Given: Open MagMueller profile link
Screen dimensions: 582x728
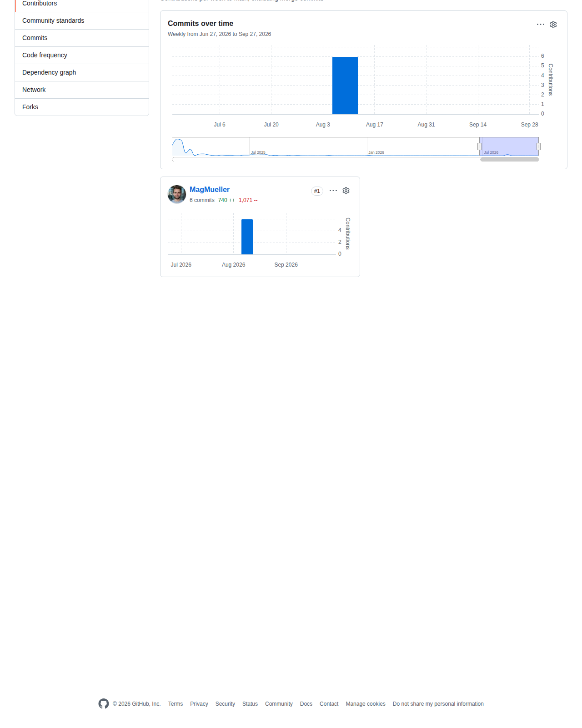Looking at the screenshot, I should [x=210, y=190].
